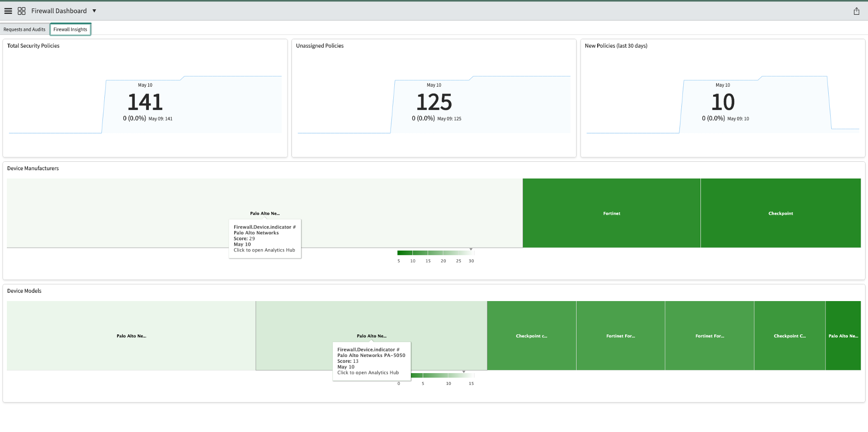Click the Unassigned Policies widget title

click(320, 46)
